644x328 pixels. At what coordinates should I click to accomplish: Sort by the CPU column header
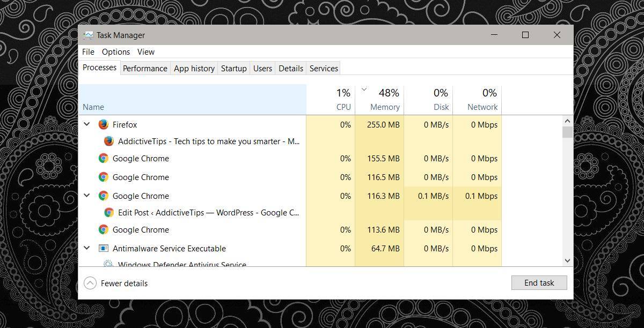[331, 100]
